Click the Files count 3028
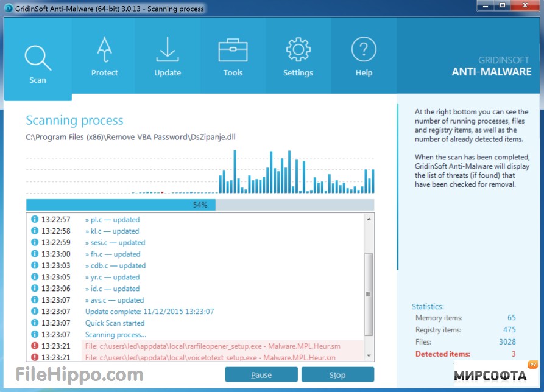Viewport: 544px width, 392px height. coord(507,341)
